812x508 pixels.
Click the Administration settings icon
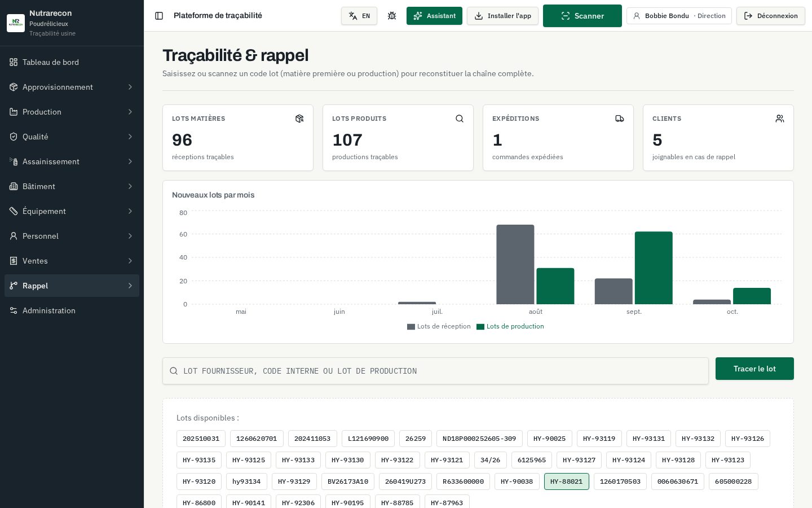click(x=14, y=310)
